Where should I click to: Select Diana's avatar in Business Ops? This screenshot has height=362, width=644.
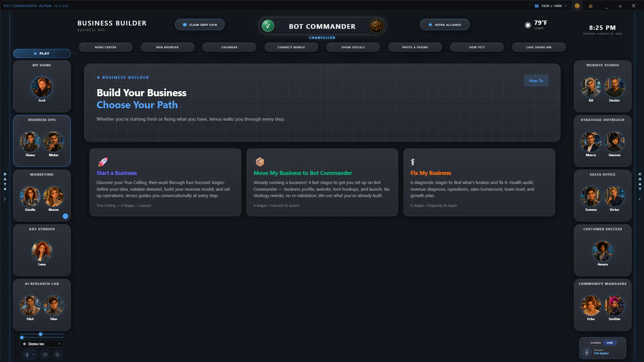click(30, 142)
